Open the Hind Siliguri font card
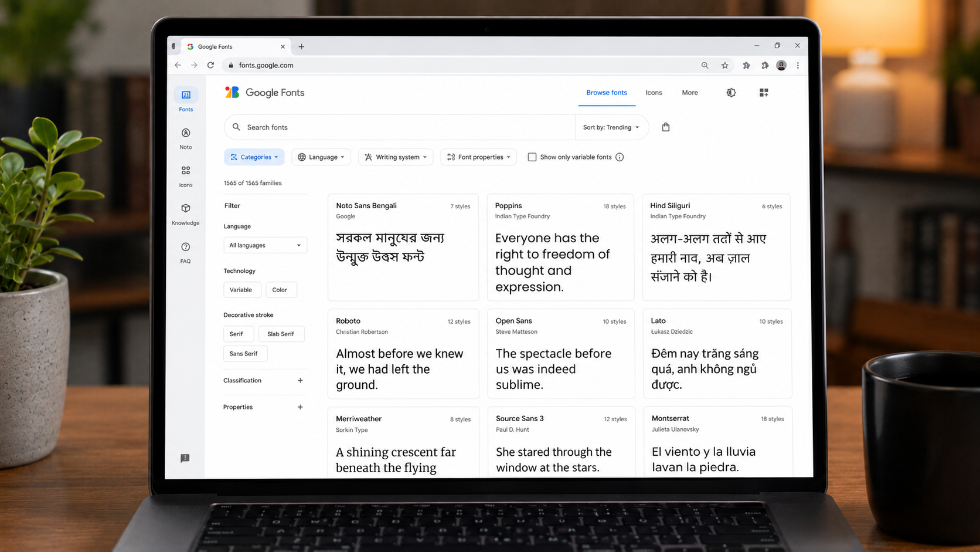980x552 pixels. coord(716,247)
